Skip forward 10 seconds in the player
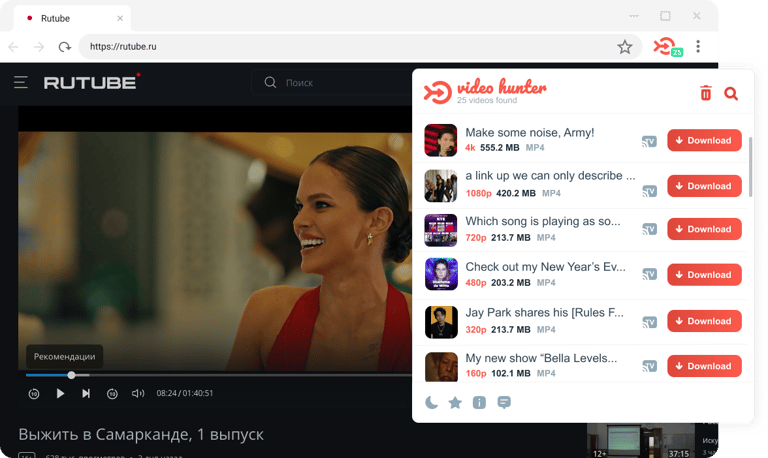Viewport: 768px width, 458px height. [x=112, y=393]
